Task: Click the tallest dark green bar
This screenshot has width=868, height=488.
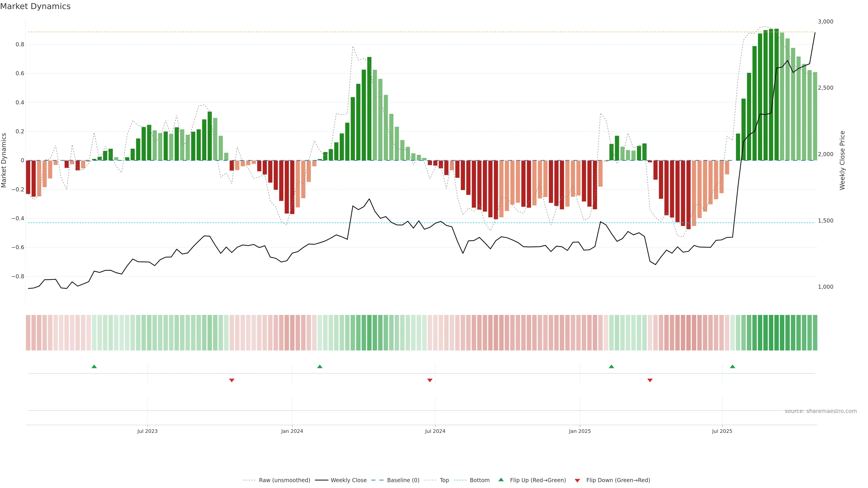Action: [x=776, y=94]
